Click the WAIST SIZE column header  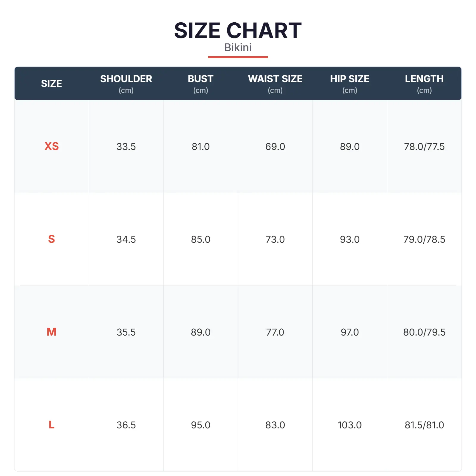point(275,79)
